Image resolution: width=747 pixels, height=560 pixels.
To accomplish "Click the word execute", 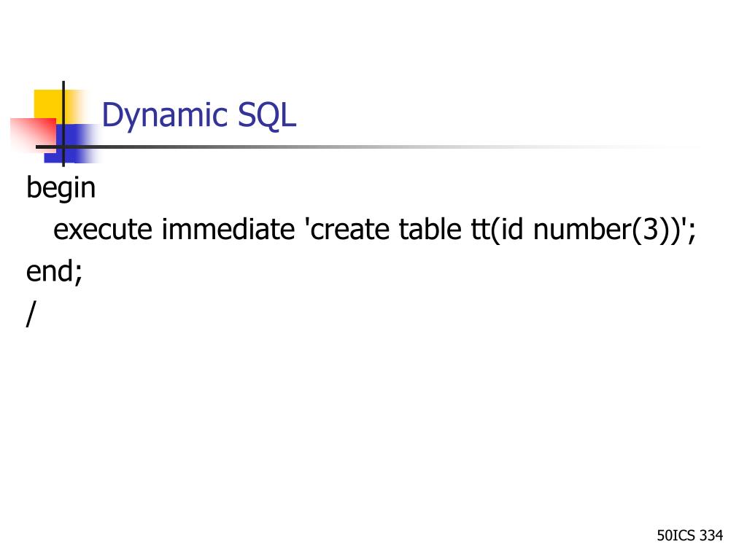I will pos(102,230).
